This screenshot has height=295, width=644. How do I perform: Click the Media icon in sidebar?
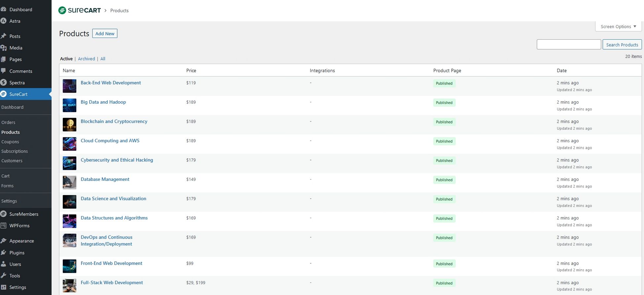(4, 48)
